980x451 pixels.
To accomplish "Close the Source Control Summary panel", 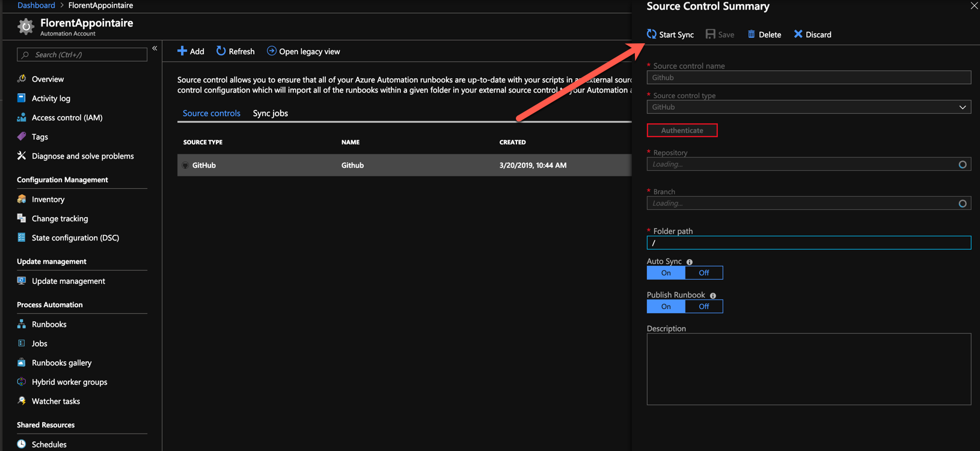I will (974, 6).
